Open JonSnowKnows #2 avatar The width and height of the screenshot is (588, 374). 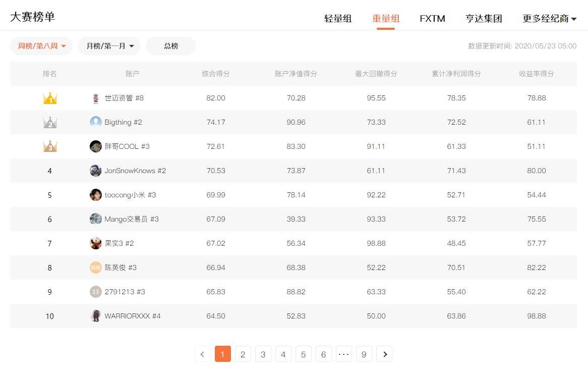pos(96,171)
